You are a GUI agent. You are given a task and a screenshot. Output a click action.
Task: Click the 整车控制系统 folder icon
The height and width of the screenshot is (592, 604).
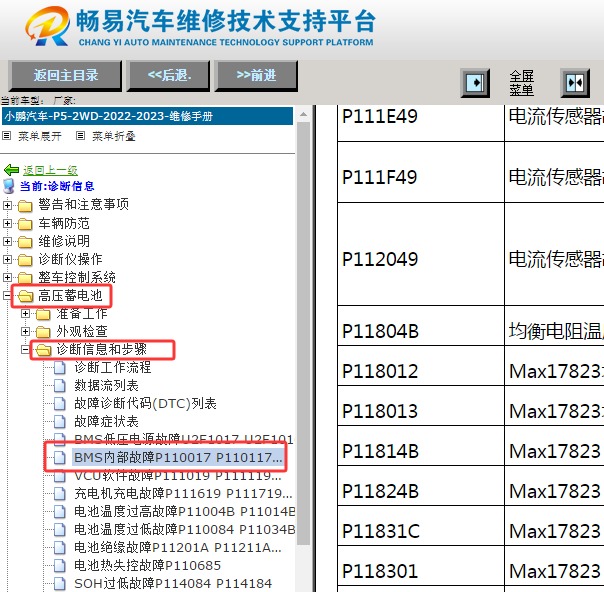[25, 278]
